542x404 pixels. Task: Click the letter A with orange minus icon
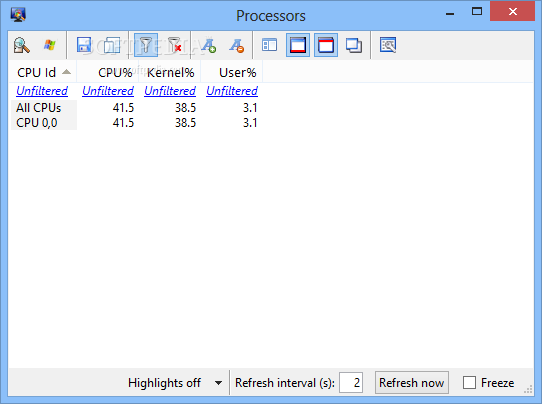236,45
